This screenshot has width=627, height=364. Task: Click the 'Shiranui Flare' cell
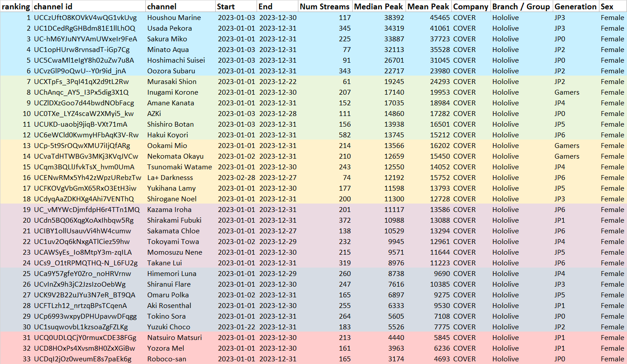coord(181,284)
